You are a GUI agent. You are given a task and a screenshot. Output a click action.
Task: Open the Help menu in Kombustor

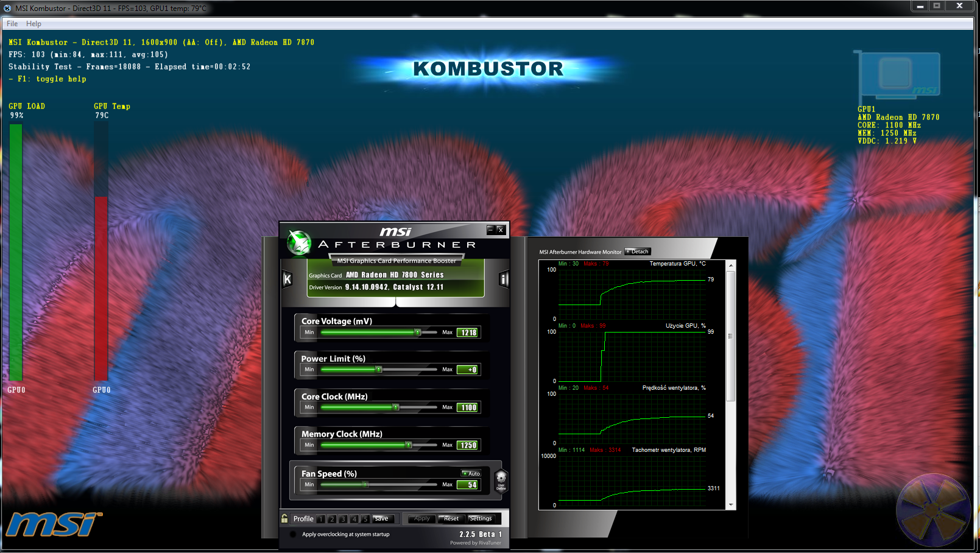pyautogui.click(x=33, y=24)
